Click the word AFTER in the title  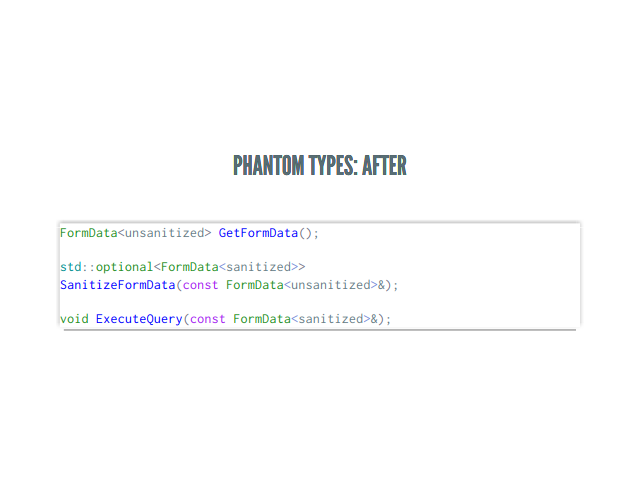[384, 166]
